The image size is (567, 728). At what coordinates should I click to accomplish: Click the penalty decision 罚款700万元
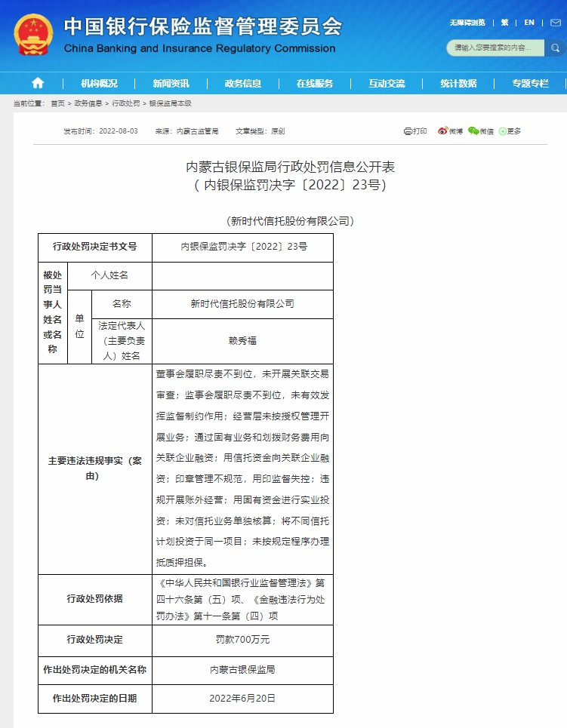tap(242, 640)
